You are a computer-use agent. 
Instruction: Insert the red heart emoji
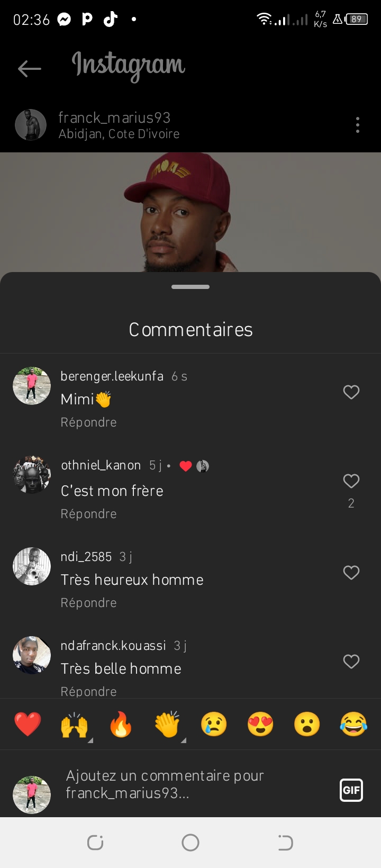[28, 725]
